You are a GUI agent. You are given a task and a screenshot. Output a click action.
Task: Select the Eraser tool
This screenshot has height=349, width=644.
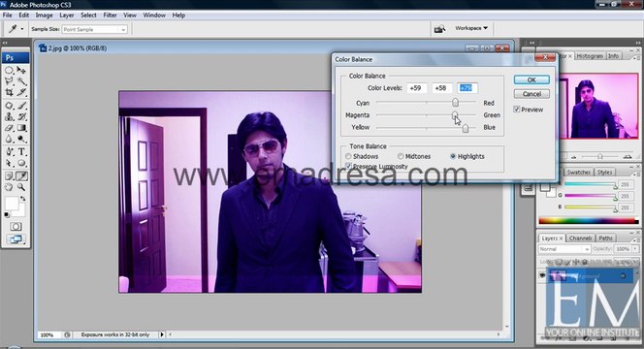[x=9, y=128]
